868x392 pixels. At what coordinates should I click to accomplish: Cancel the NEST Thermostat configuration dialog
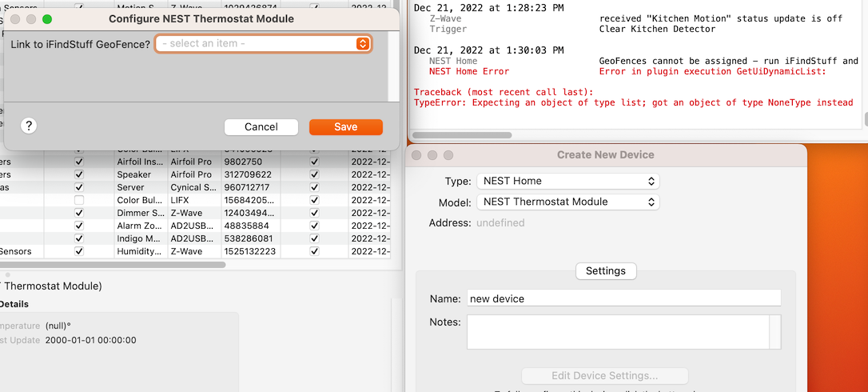point(261,127)
